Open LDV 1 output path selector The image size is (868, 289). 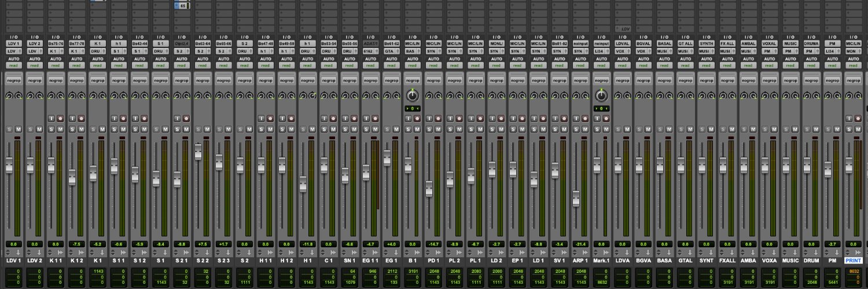(13, 51)
